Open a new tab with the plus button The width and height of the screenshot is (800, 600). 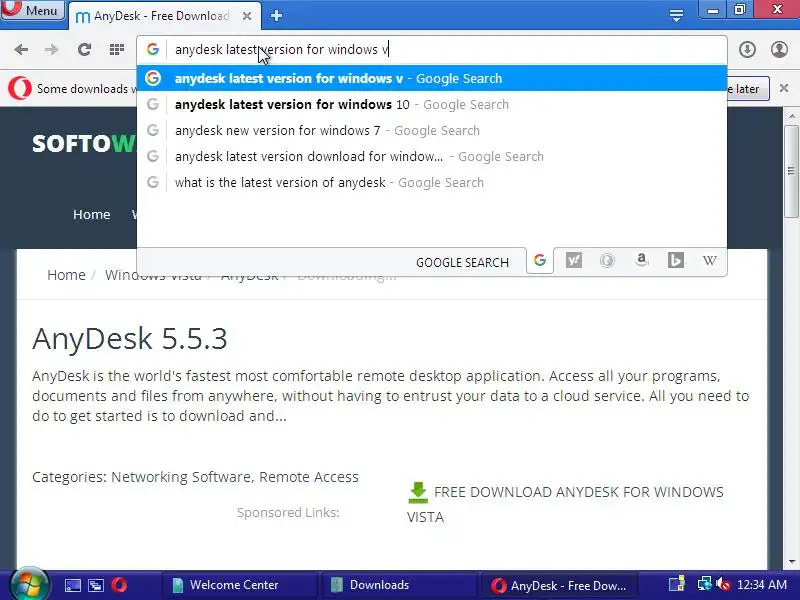(277, 16)
